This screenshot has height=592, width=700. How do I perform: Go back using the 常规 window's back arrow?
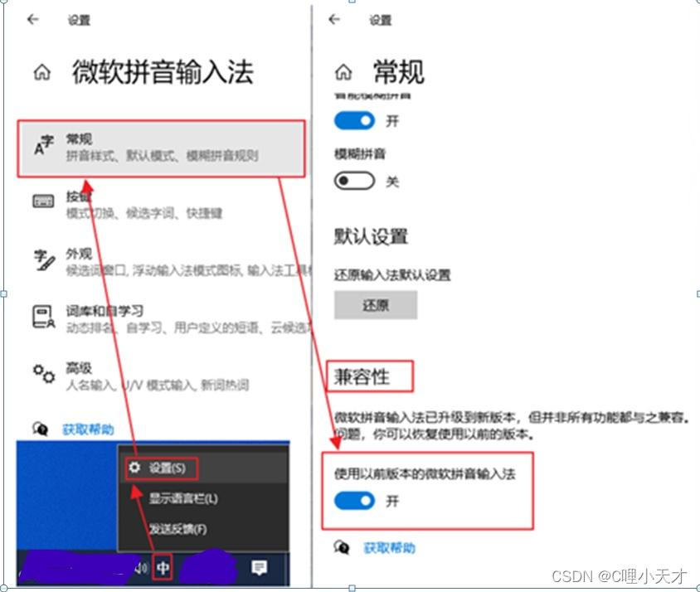click(x=334, y=19)
